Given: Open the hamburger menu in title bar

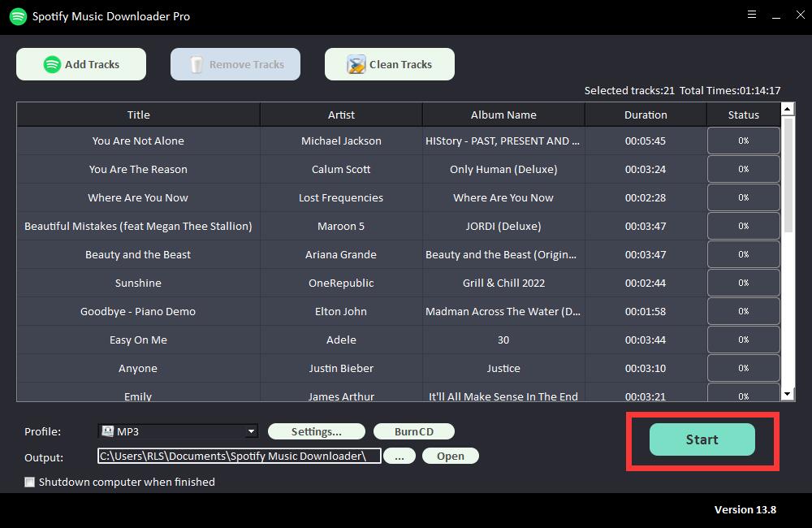Looking at the screenshot, I should [x=752, y=15].
